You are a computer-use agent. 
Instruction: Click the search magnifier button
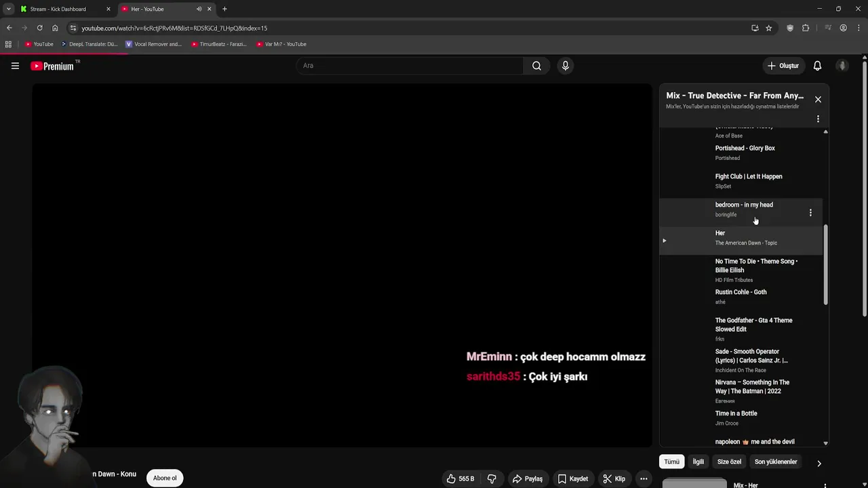coord(536,66)
